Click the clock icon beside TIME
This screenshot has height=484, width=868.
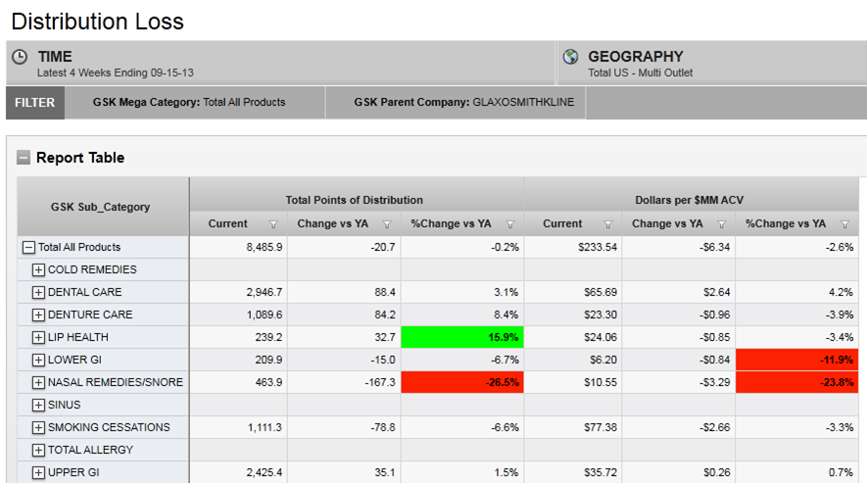point(20,57)
